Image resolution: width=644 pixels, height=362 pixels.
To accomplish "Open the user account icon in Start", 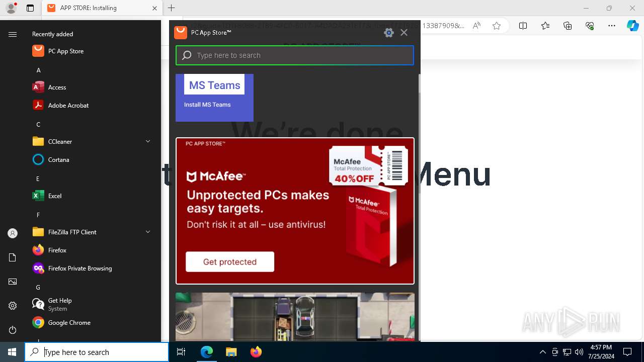I will 13,233.
